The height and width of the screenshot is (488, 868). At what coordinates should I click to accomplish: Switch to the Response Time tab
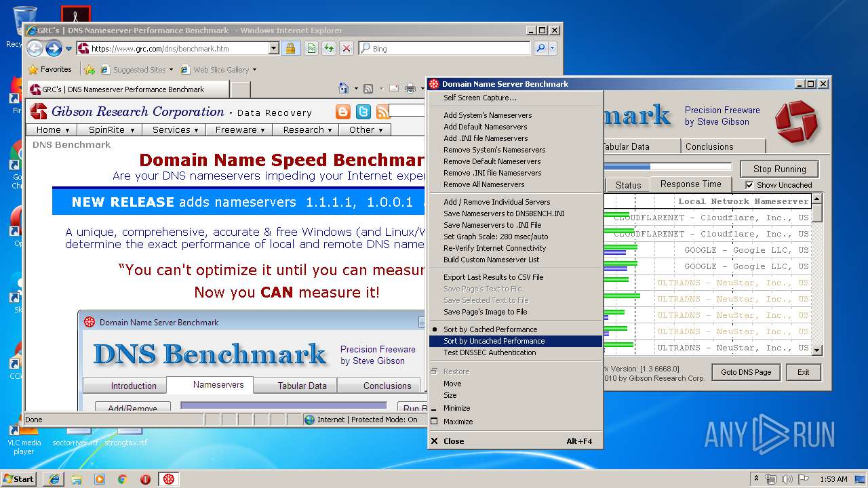690,184
